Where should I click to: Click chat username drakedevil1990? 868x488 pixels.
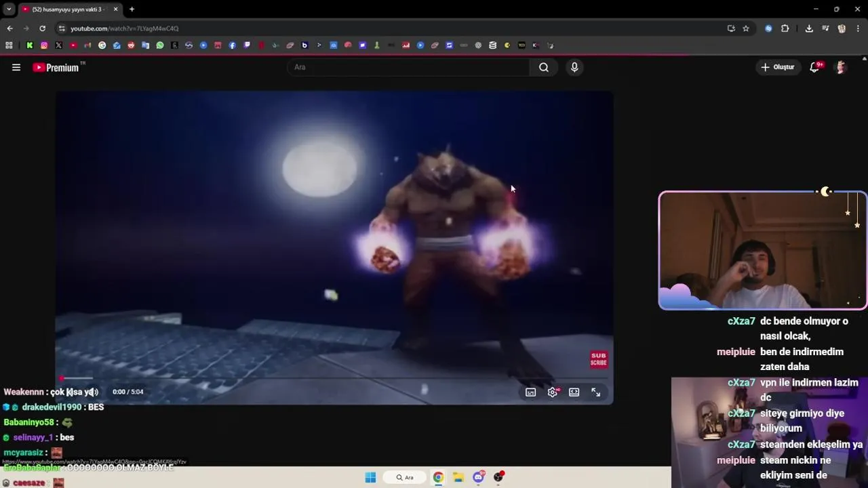[x=52, y=407]
